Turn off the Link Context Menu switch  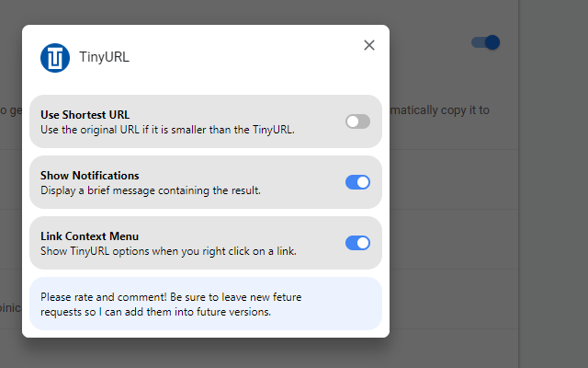(357, 243)
